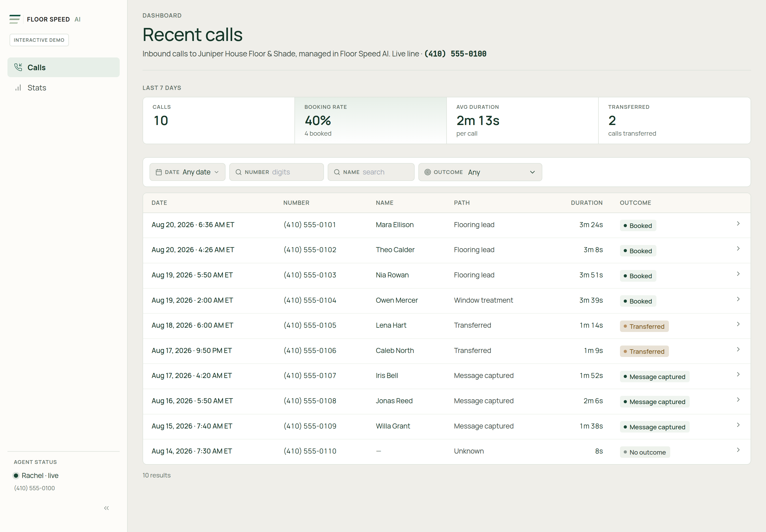The image size is (766, 532).
Task: Switch to the Stats section
Action: pos(63,88)
